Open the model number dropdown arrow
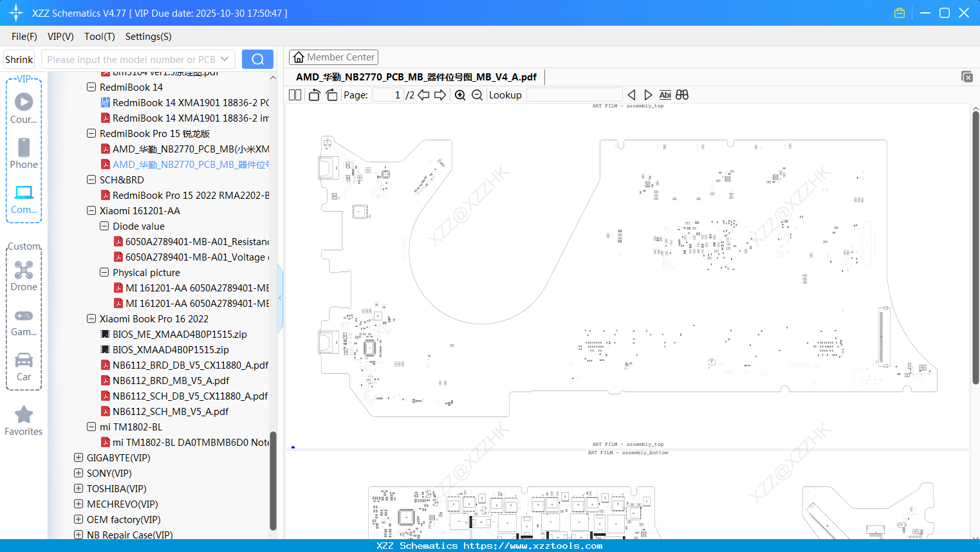The height and width of the screenshot is (552, 980). point(225,59)
